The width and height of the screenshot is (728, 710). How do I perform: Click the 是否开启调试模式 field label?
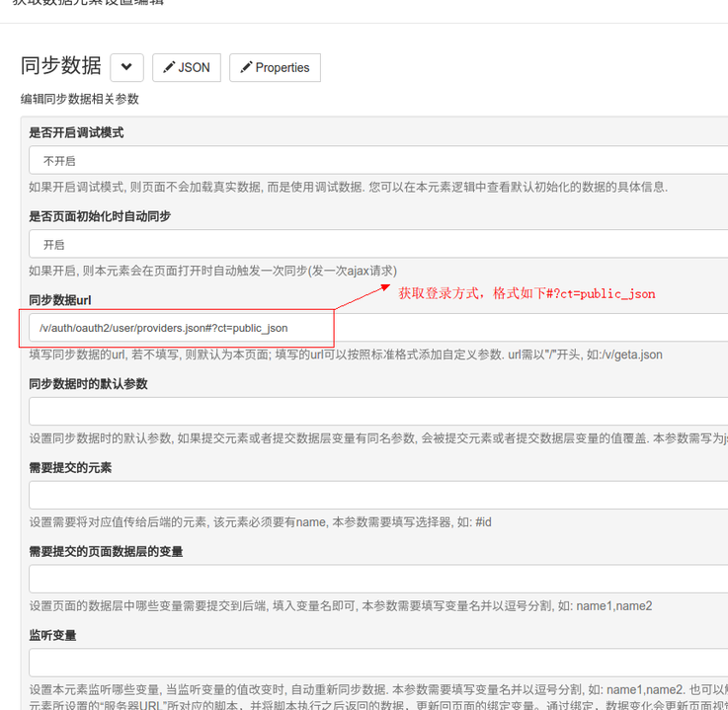(x=76, y=132)
